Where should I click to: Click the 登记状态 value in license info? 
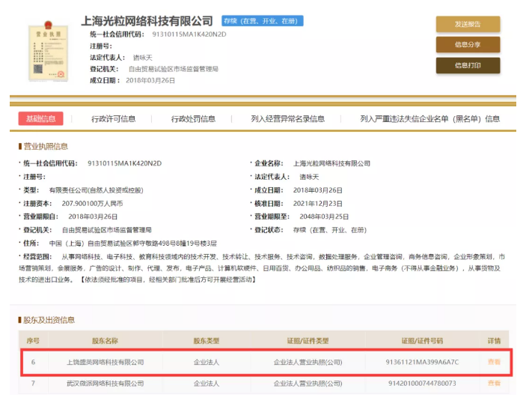[x=330, y=230]
